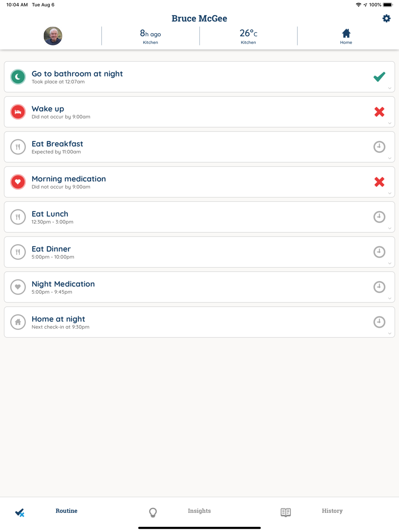The image size is (399, 532).
Task: Tap the grey house icon for Home at night
Action: (18, 322)
